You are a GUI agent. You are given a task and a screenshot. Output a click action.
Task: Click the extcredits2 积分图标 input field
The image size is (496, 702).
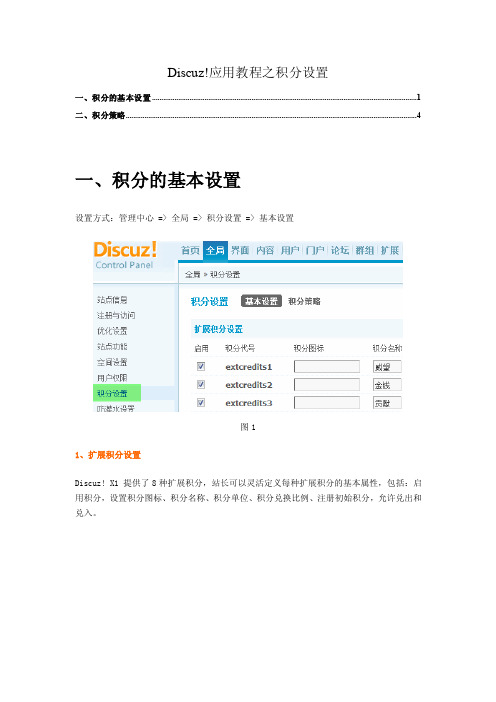[x=327, y=385]
